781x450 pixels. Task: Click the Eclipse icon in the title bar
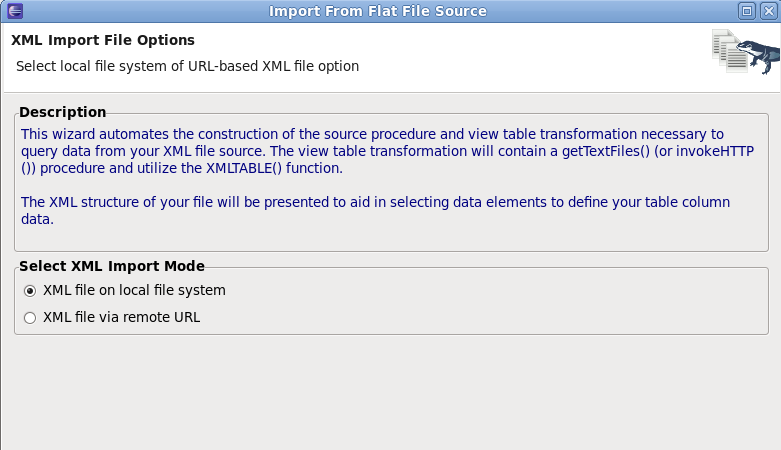[x=11, y=11]
